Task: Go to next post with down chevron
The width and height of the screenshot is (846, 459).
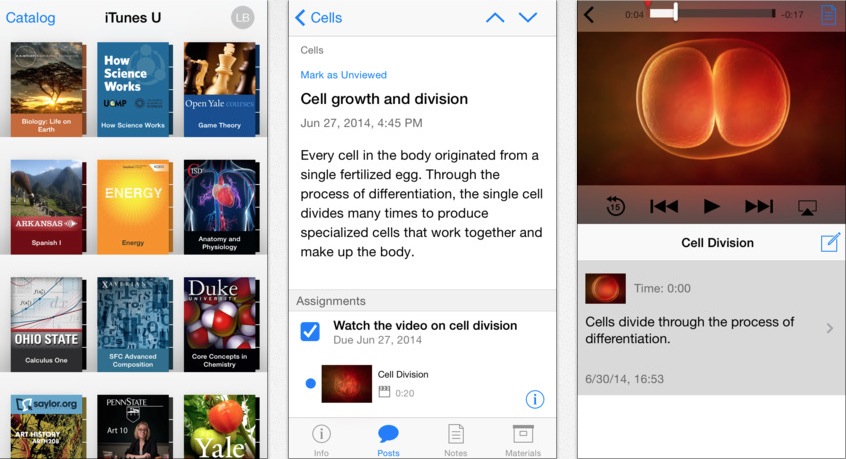Action: pyautogui.click(x=528, y=18)
